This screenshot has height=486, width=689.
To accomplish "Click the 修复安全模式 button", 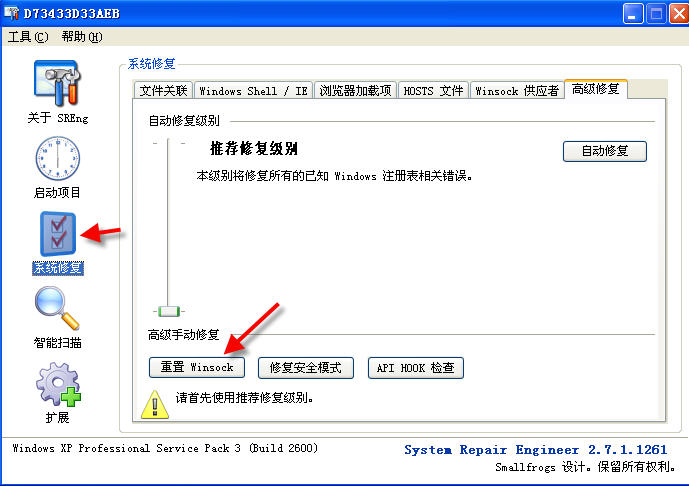I will tap(305, 367).
